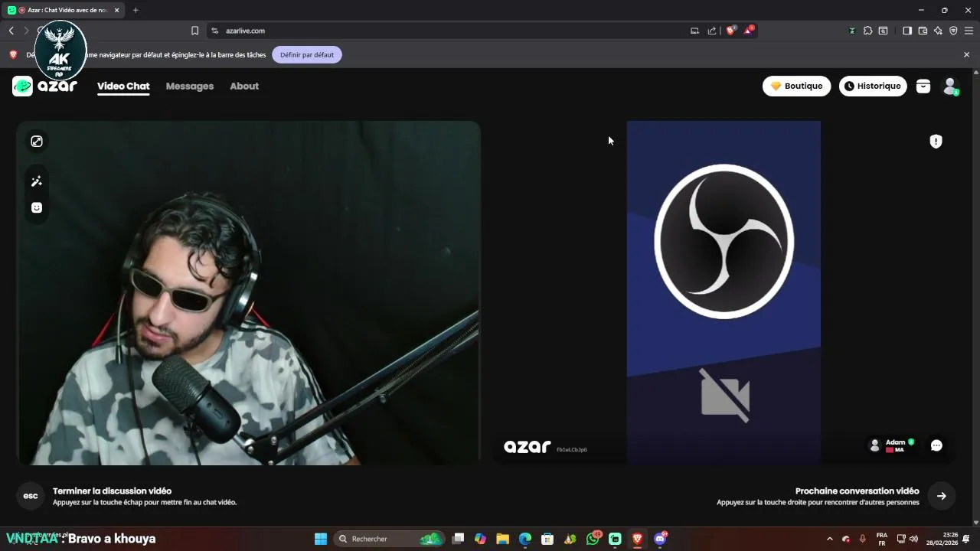Open the extensions puzzle icon

tap(867, 31)
